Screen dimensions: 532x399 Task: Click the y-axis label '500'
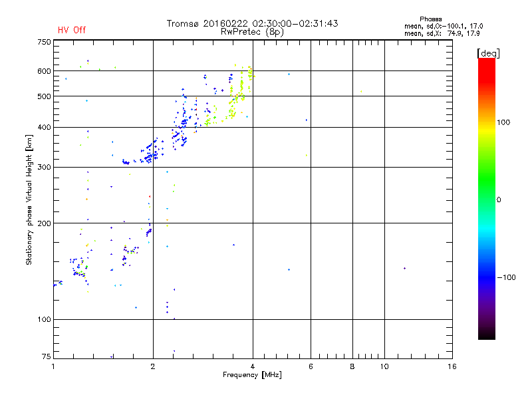[44, 96]
